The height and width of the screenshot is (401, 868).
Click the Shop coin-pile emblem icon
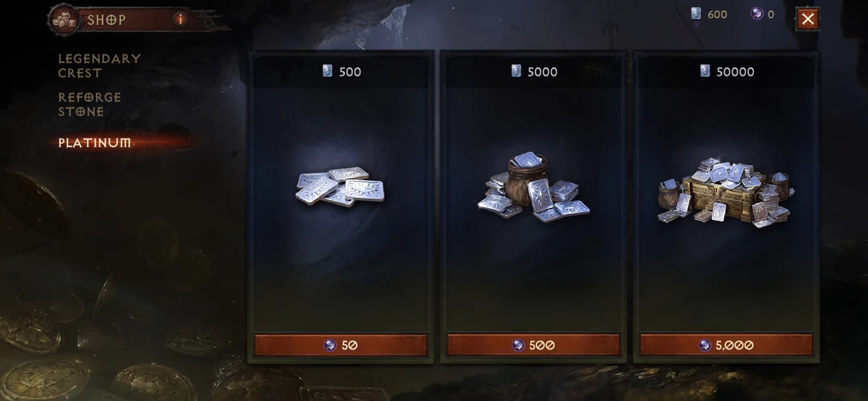coord(65,19)
